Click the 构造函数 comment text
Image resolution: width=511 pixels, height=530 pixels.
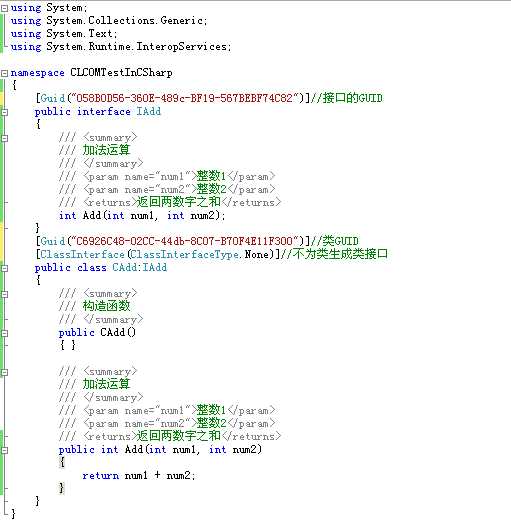(x=106, y=306)
